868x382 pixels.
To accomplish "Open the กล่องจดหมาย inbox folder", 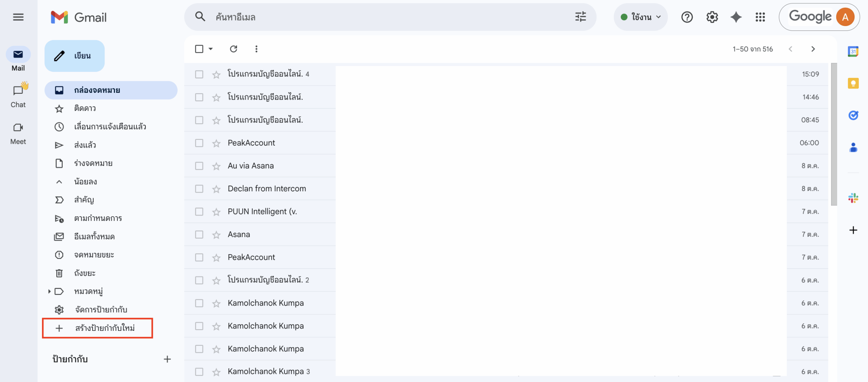I will click(97, 90).
